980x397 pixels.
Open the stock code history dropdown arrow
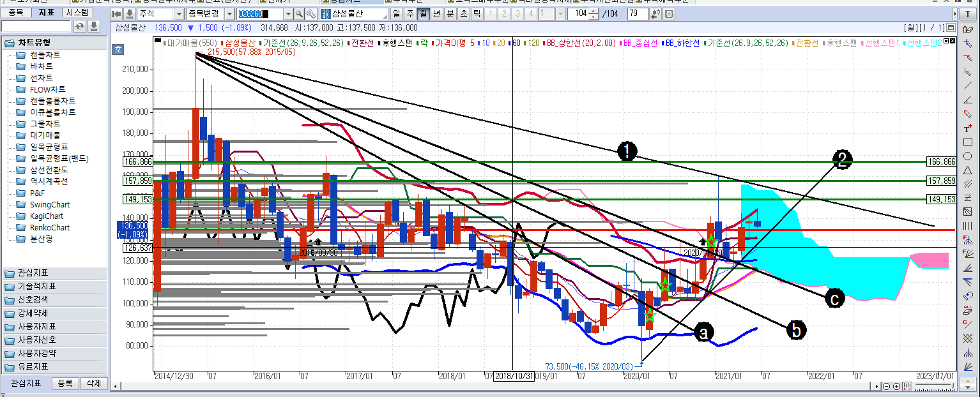point(288,14)
